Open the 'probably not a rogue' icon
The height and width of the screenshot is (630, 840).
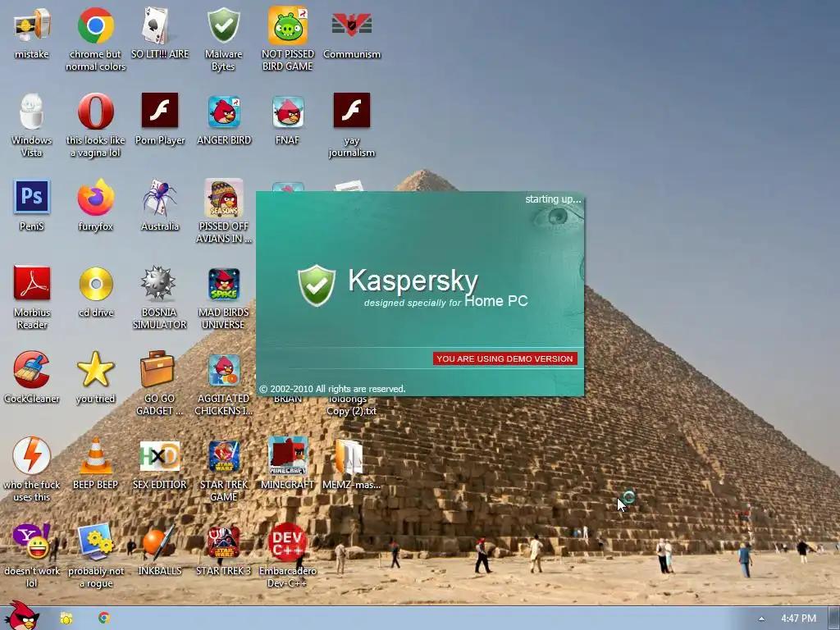(x=95, y=541)
